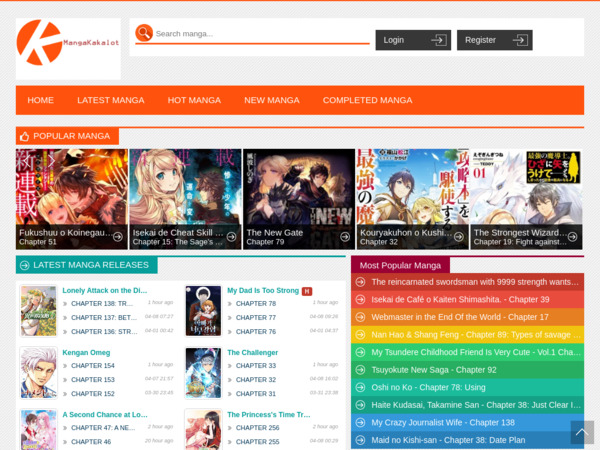This screenshot has height=450, width=600.
Task: Click arrow icon on The New Gate card
Action: 345,237
